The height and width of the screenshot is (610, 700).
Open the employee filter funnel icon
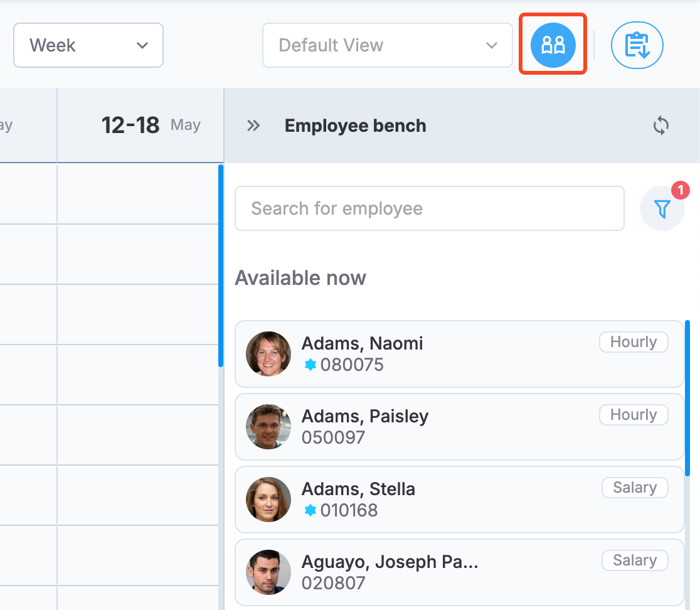tap(662, 208)
